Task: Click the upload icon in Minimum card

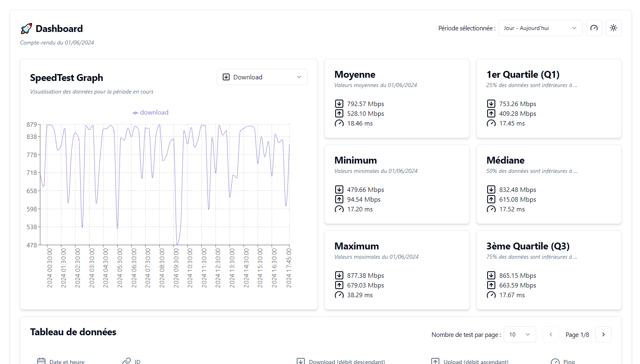Action: pos(339,199)
